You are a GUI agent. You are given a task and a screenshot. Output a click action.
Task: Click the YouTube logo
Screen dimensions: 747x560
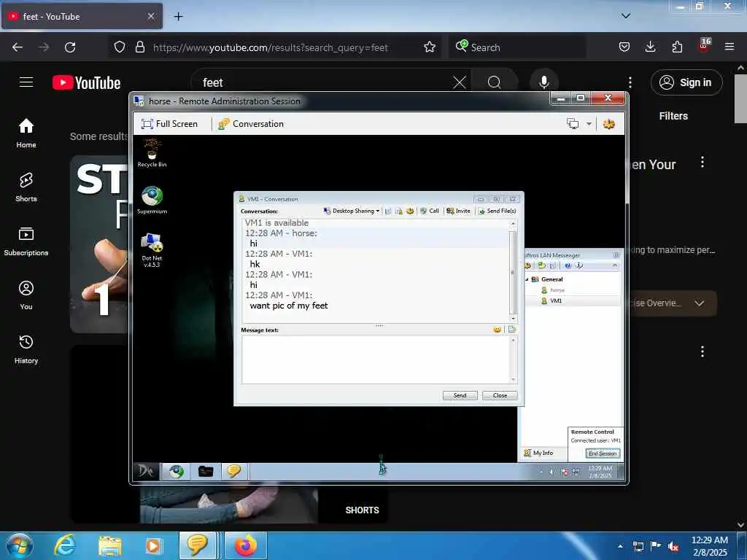click(86, 83)
